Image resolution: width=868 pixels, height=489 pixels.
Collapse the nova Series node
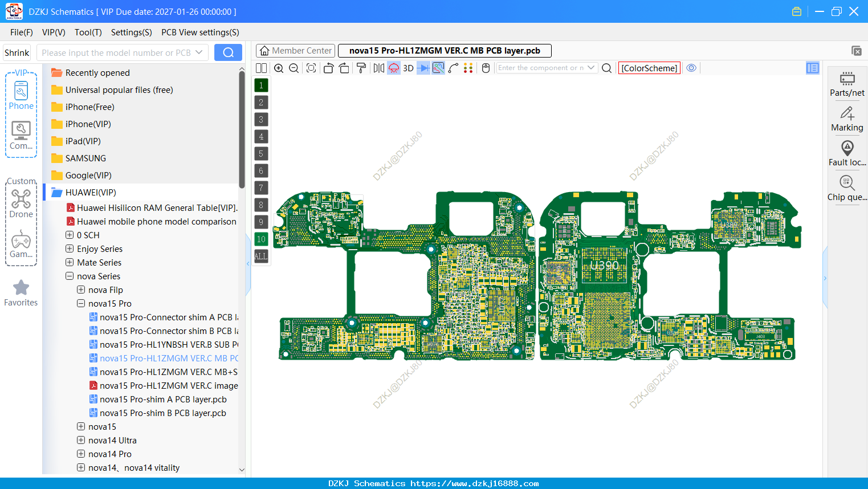tap(70, 276)
